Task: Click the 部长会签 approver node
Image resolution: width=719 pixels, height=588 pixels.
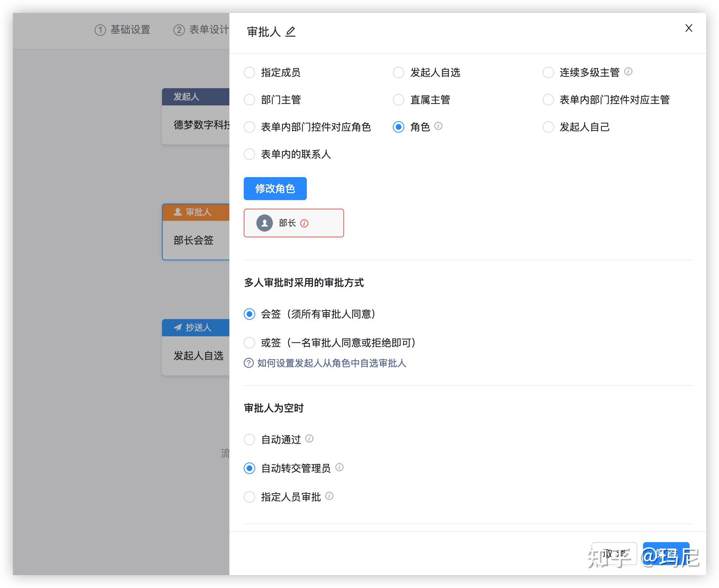Action: tap(194, 241)
